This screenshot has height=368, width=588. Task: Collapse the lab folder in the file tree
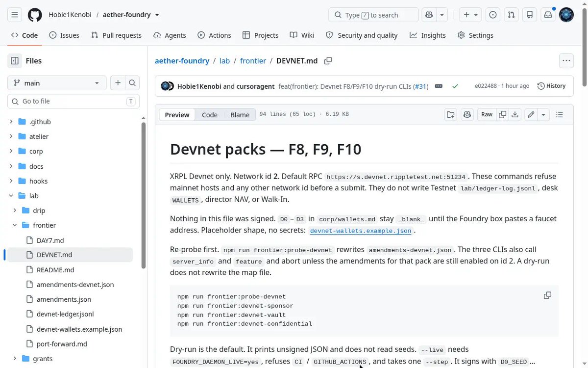(x=11, y=196)
